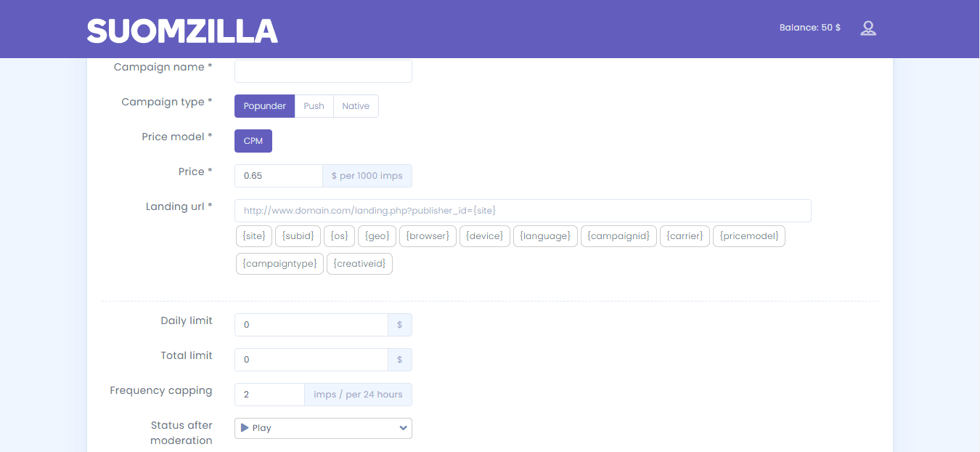Click the Play icon inside moderation status selector

[244, 428]
